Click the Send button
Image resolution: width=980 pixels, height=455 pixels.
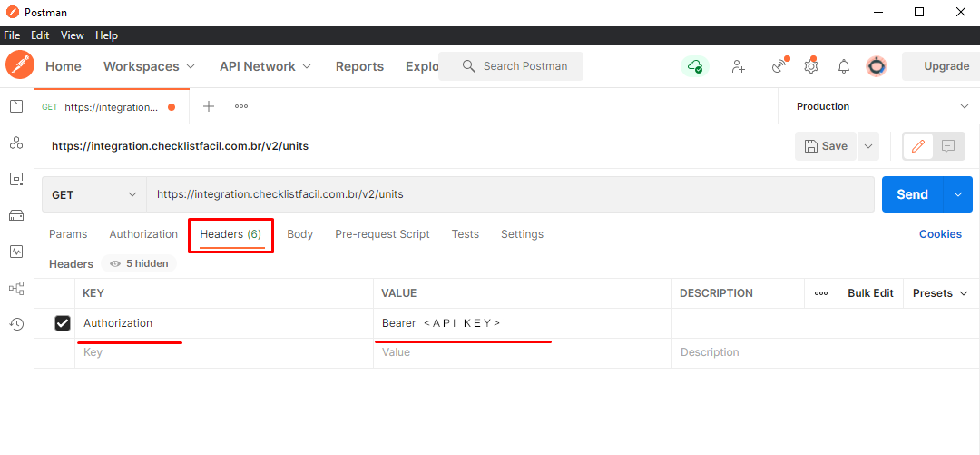(913, 194)
